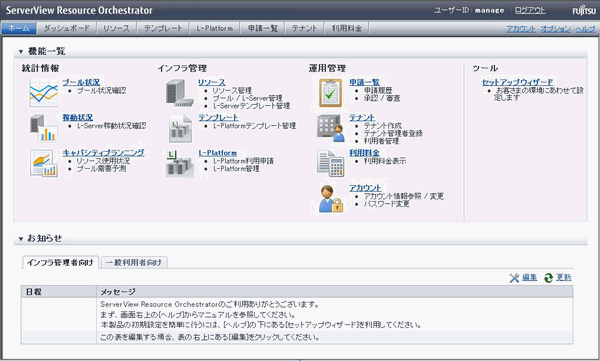Open the 利用料金 link under 運用管理
Image resolution: width=600 pixels, height=361 pixels.
point(364,153)
